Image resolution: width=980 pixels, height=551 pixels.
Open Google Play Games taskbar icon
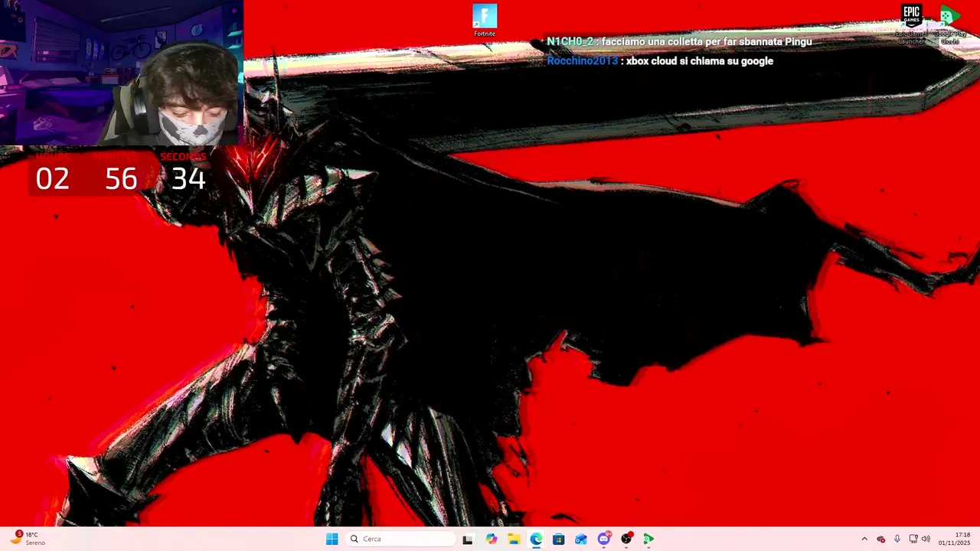point(648,539)
